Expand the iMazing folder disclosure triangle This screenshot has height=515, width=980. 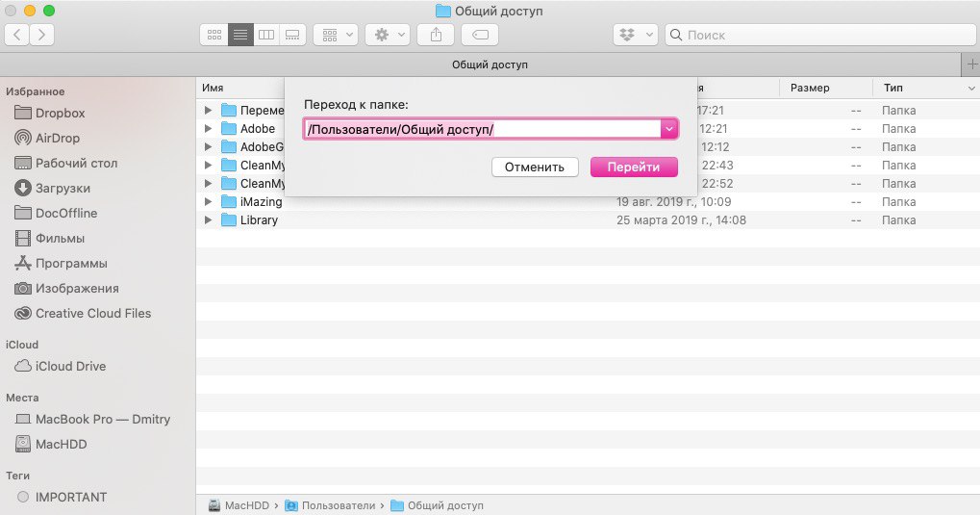(x=209, y=202)
